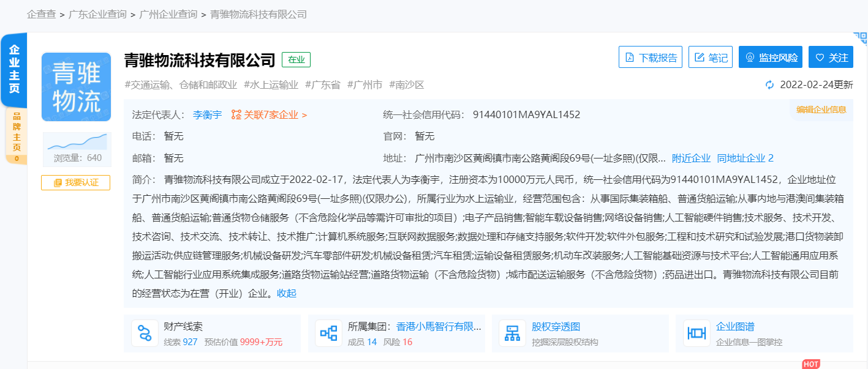Open 同地址企业 2 link
This screenshot has width=868, height=369.
pos(745,158)
